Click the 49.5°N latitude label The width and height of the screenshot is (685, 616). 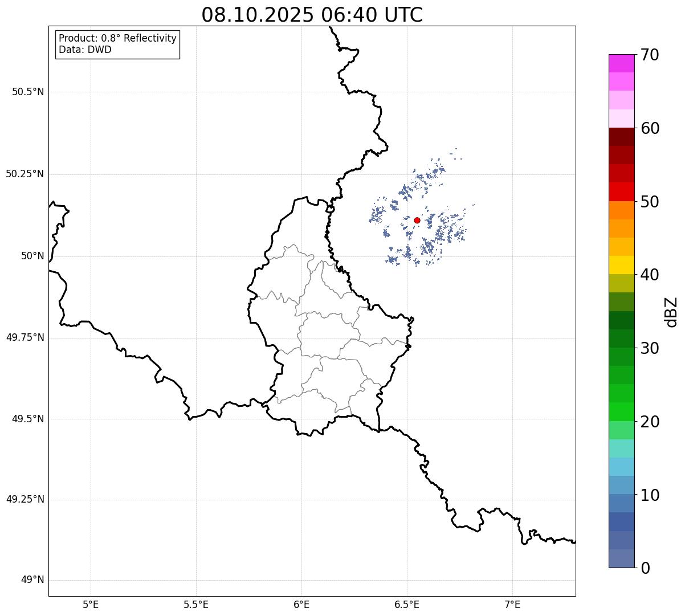28,419
